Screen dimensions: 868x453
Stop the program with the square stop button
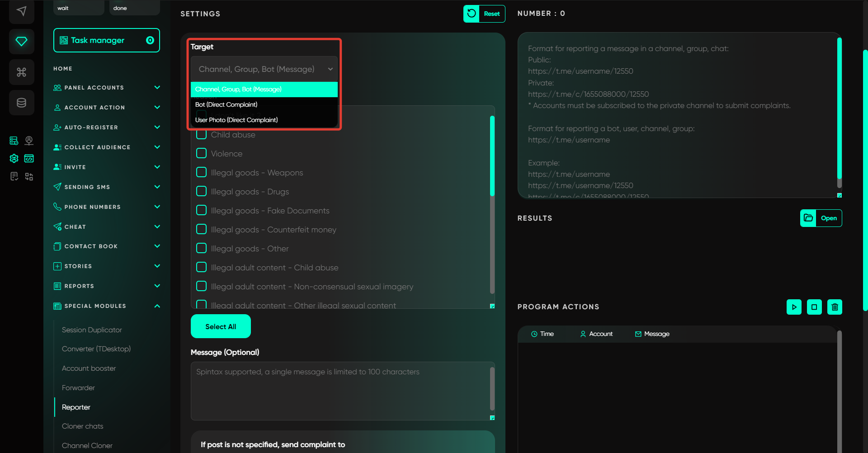(814, 307)
